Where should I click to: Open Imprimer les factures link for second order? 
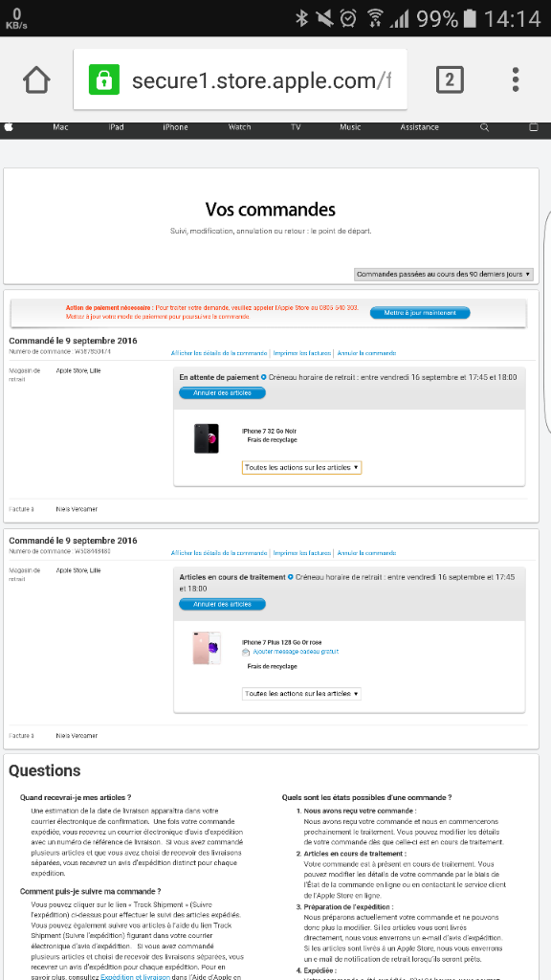tap(301, 553)
